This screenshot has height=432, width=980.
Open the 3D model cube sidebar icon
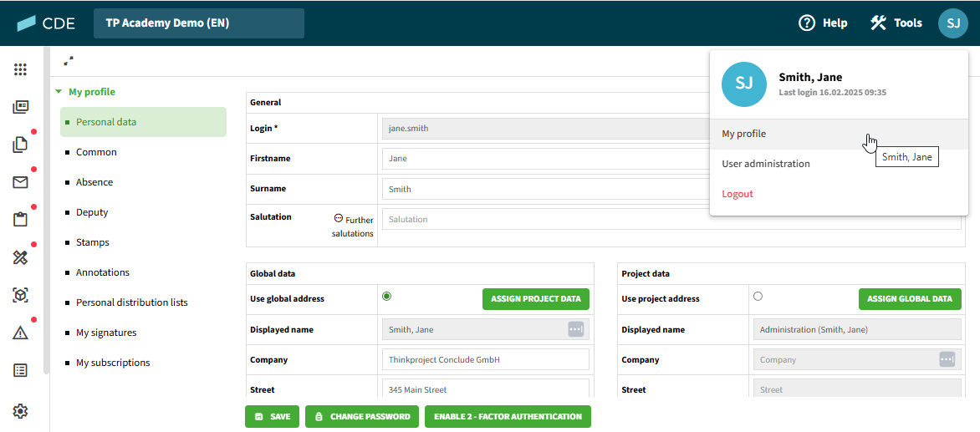21,295
